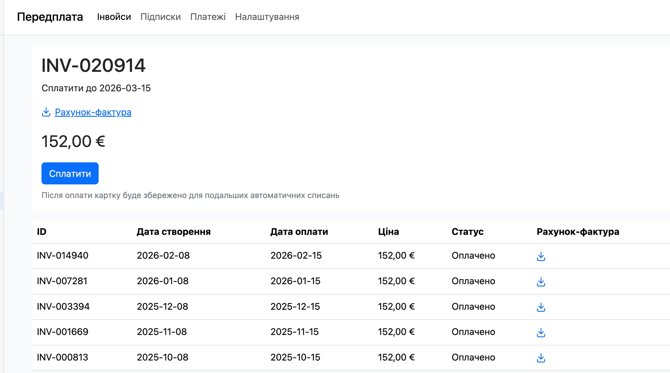Screen dimensions: 670x373
Task: Select the INV-020914 heading
Action: tap(93, 65)
